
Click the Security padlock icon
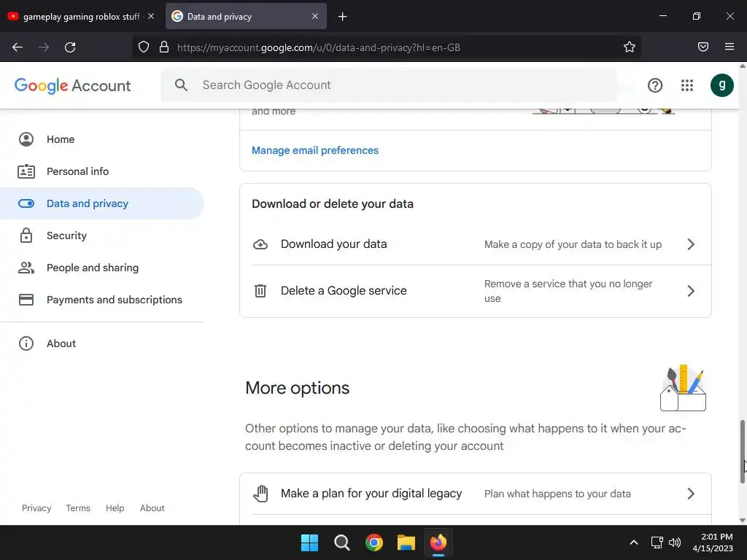click(x=26, y=236)
